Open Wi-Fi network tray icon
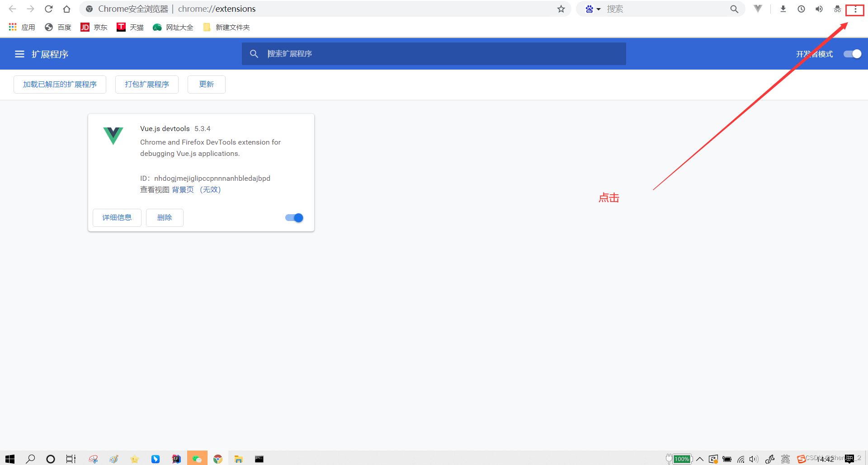This screenshot has width=868, height=465. coord(741,459)
